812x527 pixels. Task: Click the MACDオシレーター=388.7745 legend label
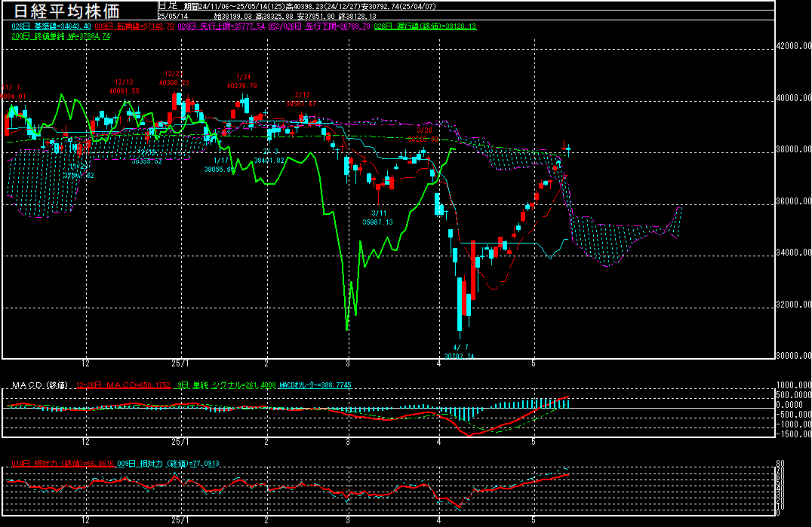tap(315, 385)
